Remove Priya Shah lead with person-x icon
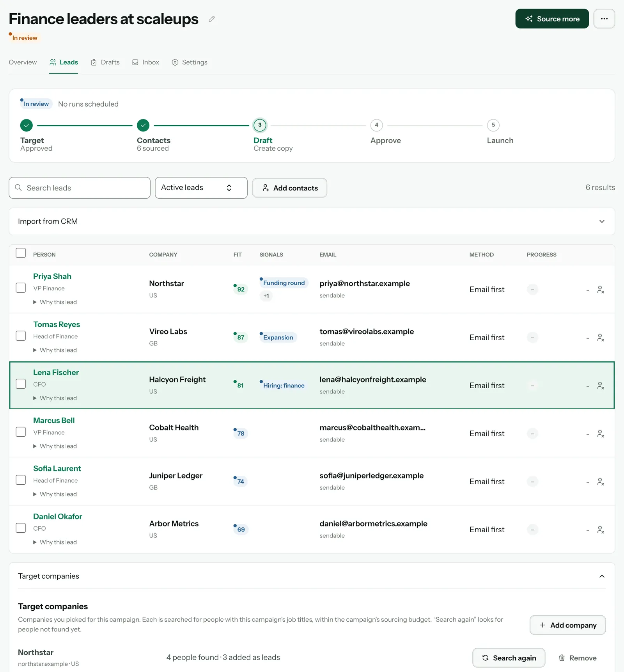 click(601, 290)
